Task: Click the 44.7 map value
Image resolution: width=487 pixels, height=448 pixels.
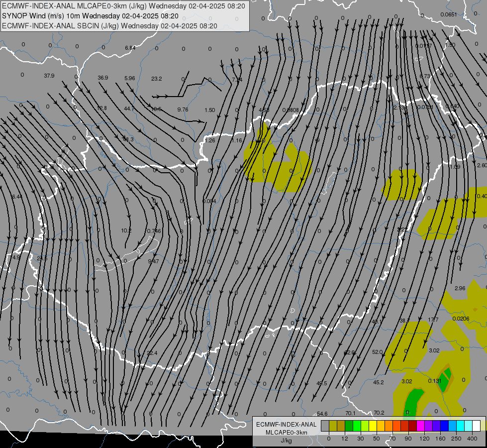Action: tap(129, 109)
